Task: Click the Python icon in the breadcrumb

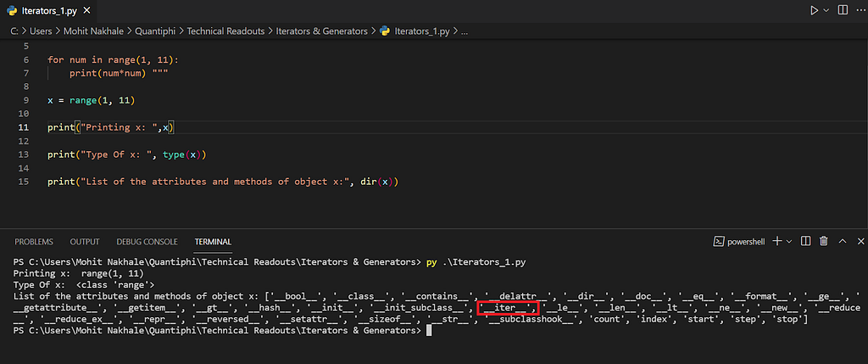Action: 386,31
